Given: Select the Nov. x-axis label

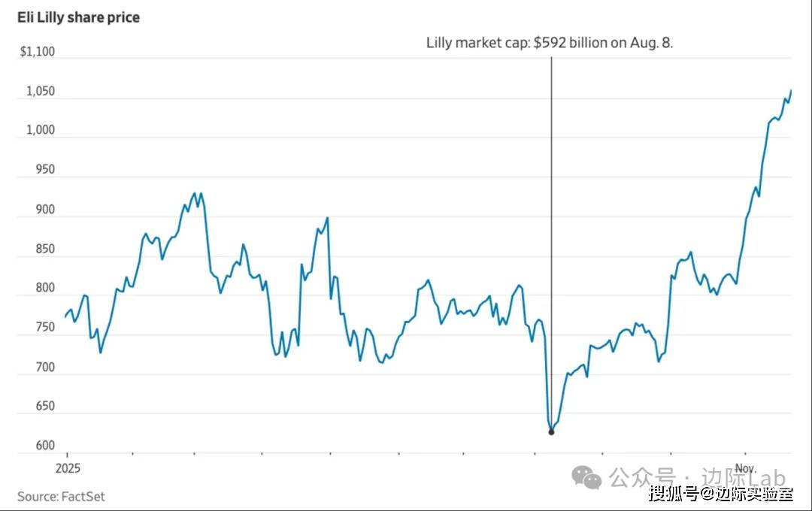Looking at the screenshot, I should point(745,467).
